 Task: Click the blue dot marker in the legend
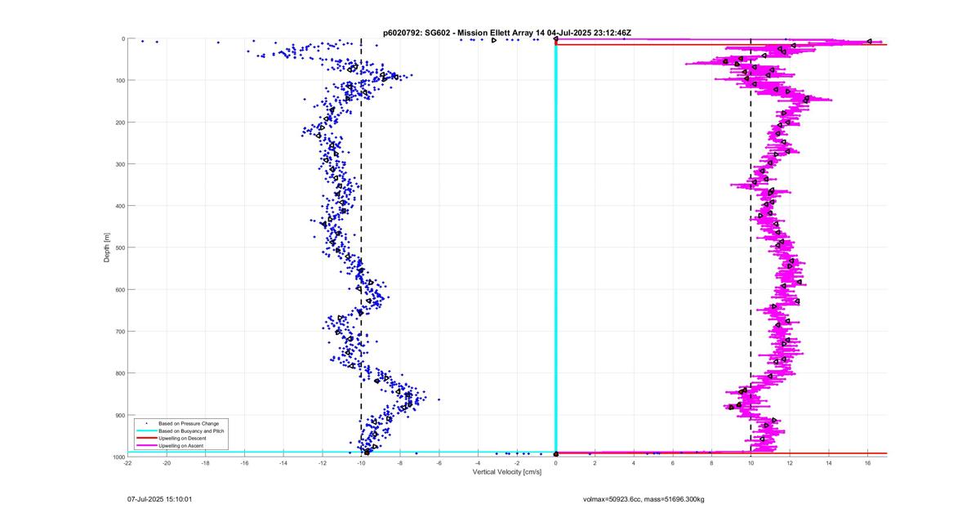(145, 423)
